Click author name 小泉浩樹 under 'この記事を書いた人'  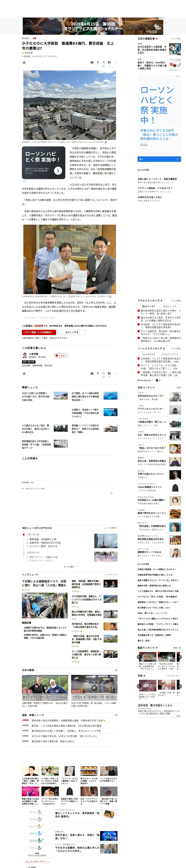tap(33, 354)
